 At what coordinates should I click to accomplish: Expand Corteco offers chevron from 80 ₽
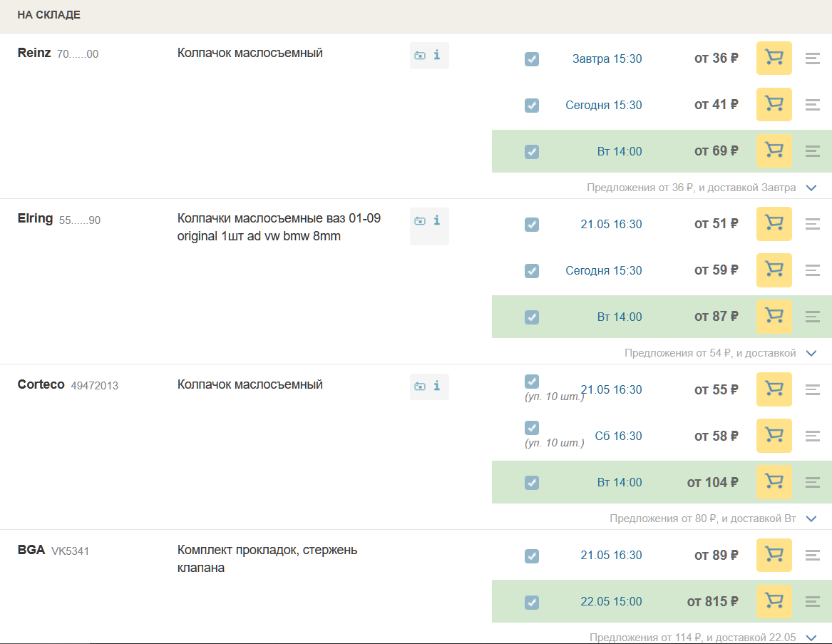tap(811, 519)
